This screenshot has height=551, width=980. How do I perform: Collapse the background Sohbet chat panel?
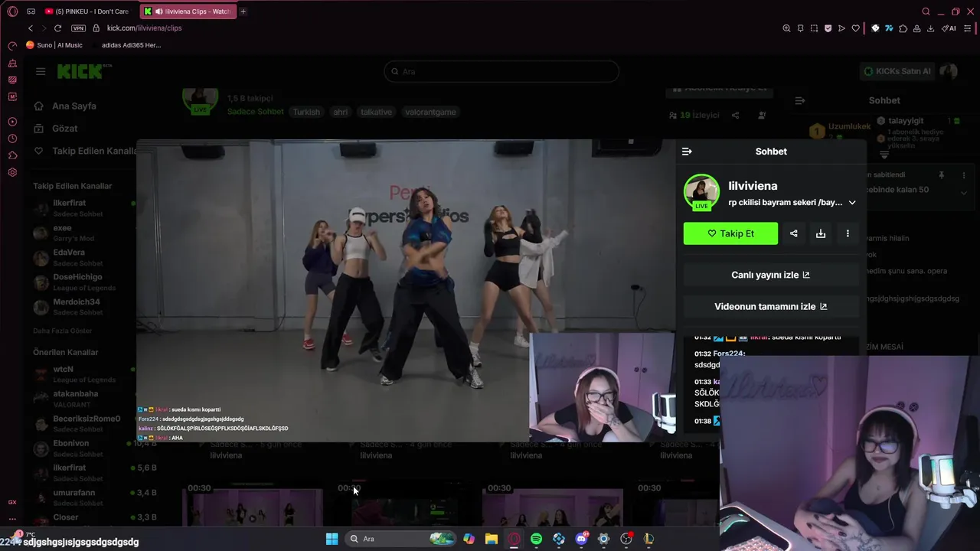[800, 100]
